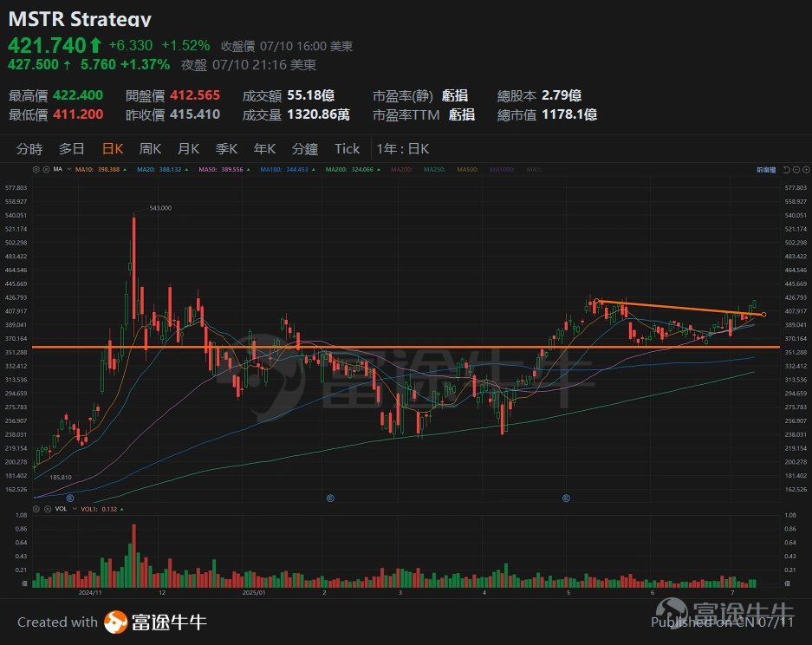Click an ⓔ earnings event marker on the chart
Viewport: 812px width, 645px height.
coord(330,498)
